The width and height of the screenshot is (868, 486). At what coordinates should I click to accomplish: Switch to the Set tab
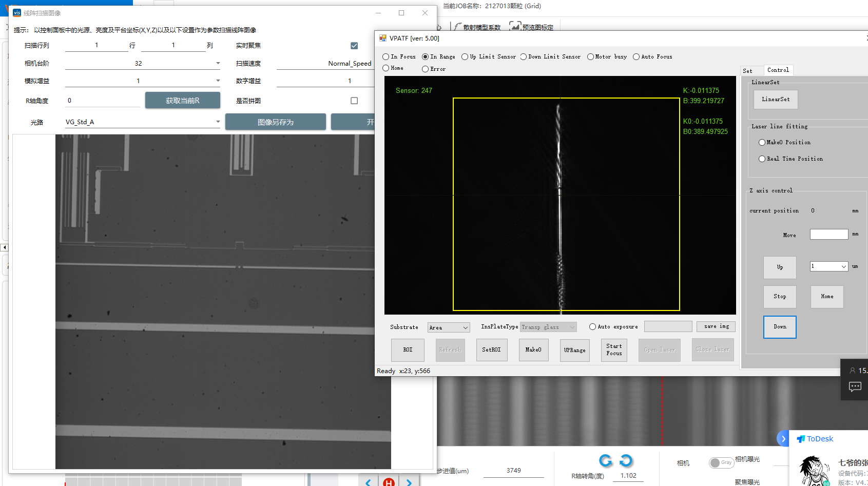click(748, 71)
